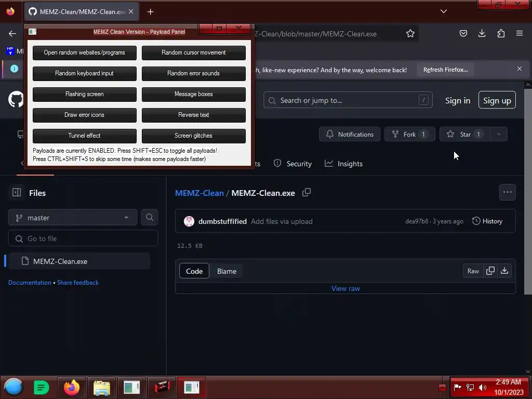
Task: Open Firefox downloads panel icon
Action: click(482, 33)
